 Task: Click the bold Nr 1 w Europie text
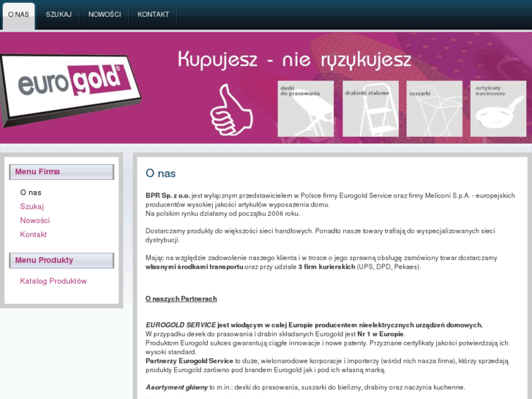pyautogui.click(x=381, y=334)
